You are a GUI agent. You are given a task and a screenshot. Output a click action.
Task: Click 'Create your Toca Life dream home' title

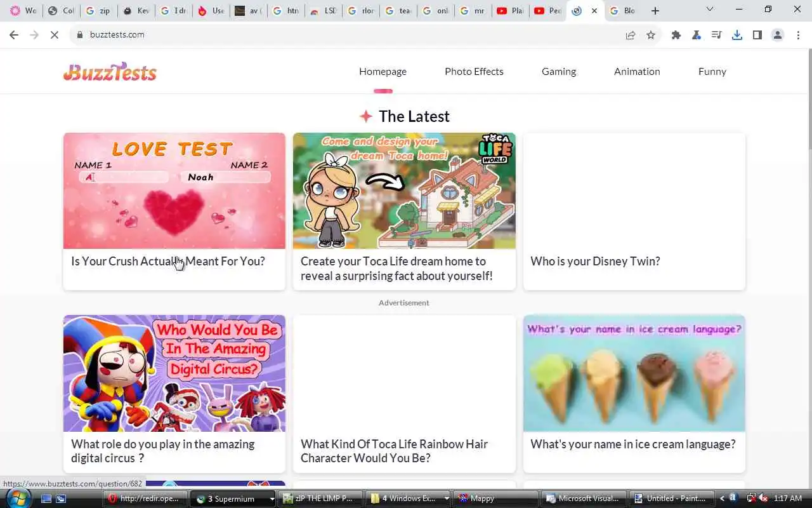click(x=396, y=269)
